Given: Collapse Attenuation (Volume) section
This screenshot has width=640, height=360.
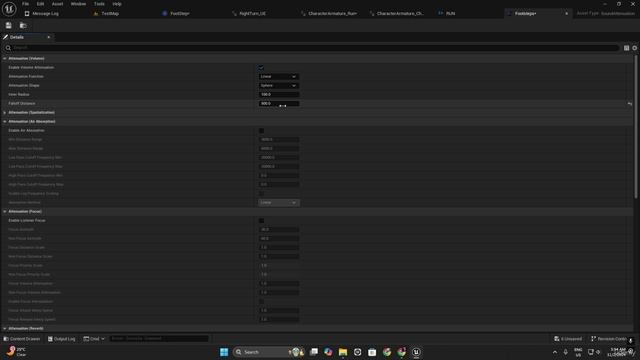Looking at the screenshot, I should [4, 59].
